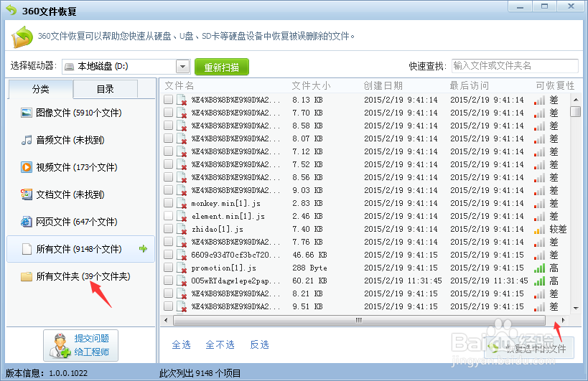
Task: Switch to the 分类 tab
Action: click(40, 89)
